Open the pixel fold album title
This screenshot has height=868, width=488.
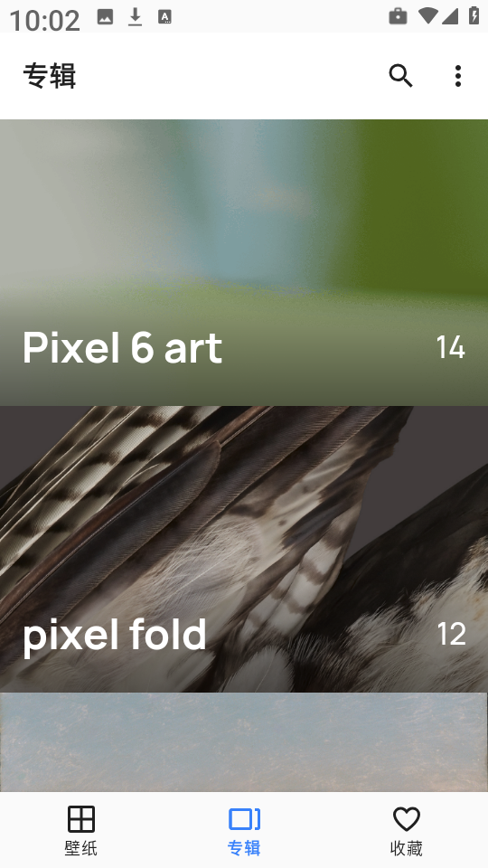point(115,635)
